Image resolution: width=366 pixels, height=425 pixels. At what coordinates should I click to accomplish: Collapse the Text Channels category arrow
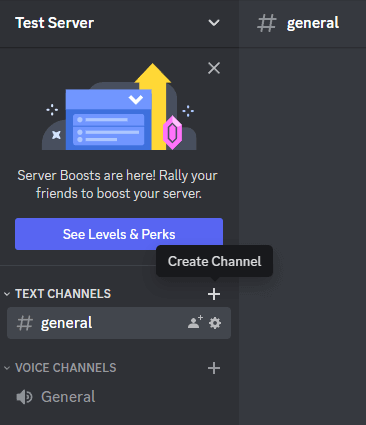tap(7, 294)
